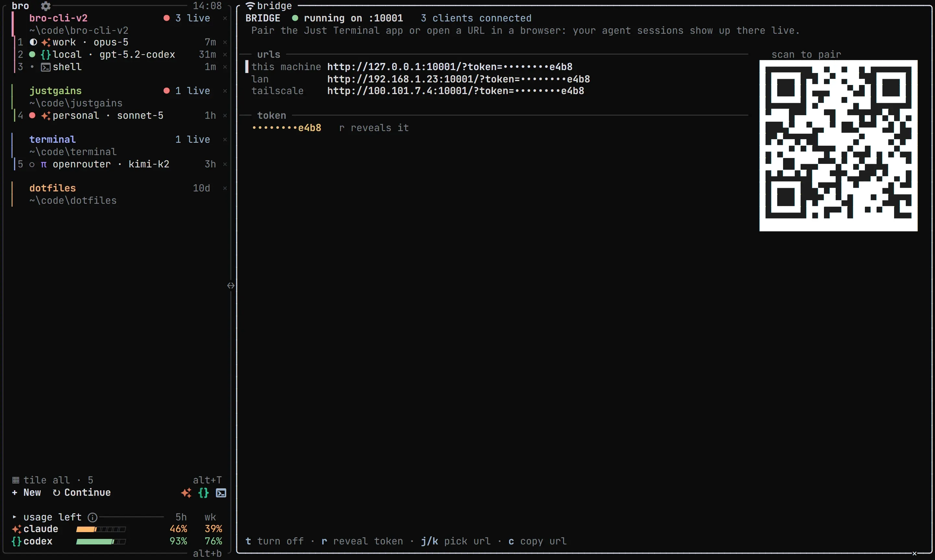This screenshot has width=935, height=560.
Task: Click tile all 5 sessions
Action: [x=53, y=480]
